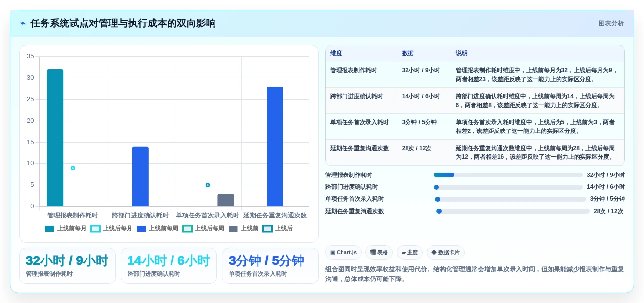The height and width of the screenshot is (303, 644).
Task: Toggle the 上线后每月 legend entry
Action: click(111, 229)
